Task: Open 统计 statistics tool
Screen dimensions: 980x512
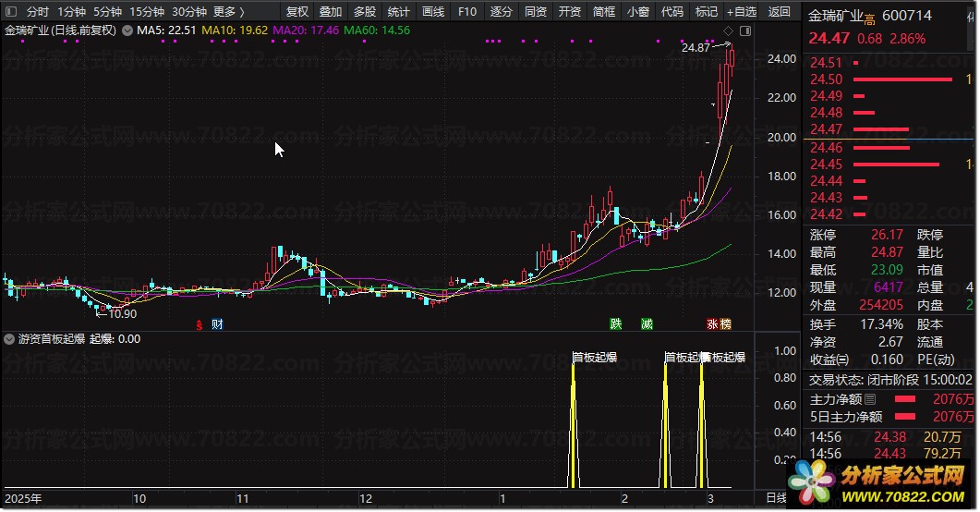Action: [399, 12]
